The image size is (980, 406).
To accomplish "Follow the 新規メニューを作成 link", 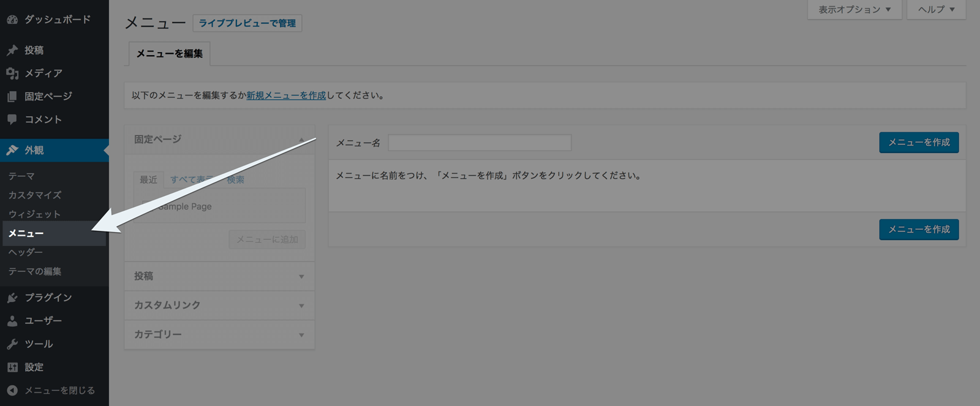I will pyautogui.click(x=286, y=96).
